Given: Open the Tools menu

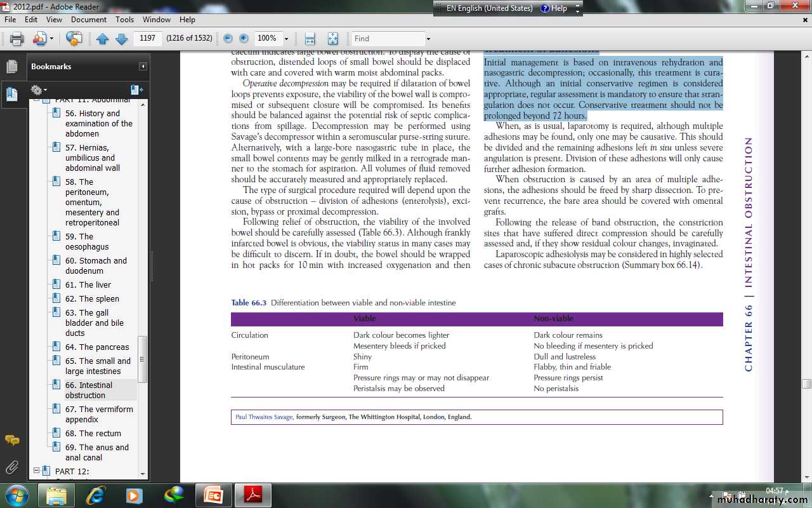Looking at the screenshot, I should (124, 20).
